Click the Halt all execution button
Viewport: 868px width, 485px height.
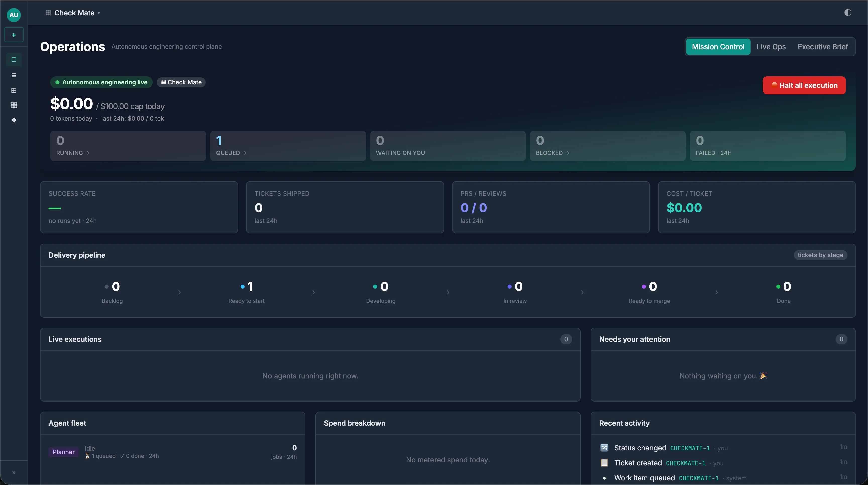[x=804, y=86]
